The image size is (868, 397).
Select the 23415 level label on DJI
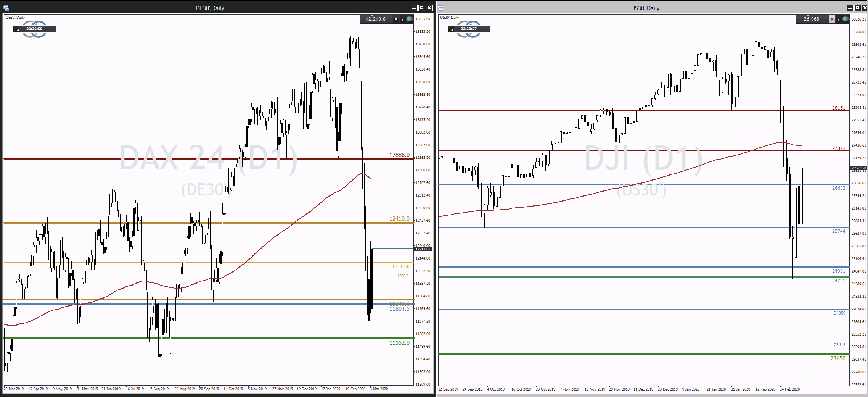click(839, 345)
